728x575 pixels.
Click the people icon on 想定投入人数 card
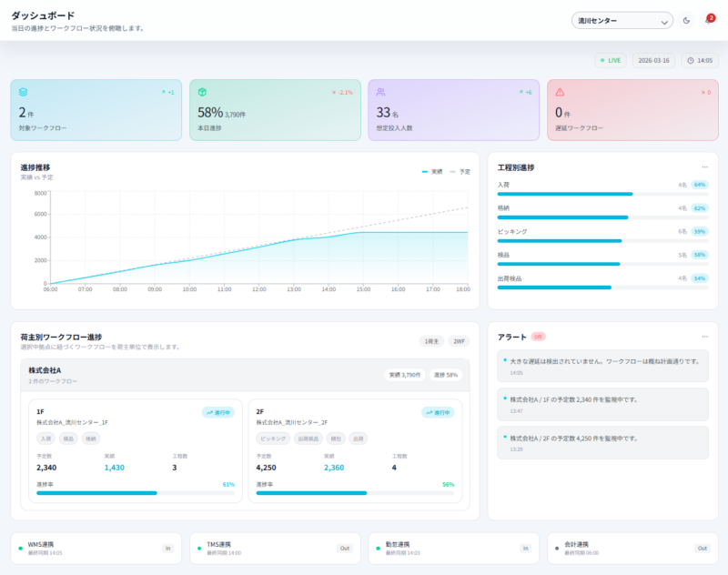pos(380,92)
